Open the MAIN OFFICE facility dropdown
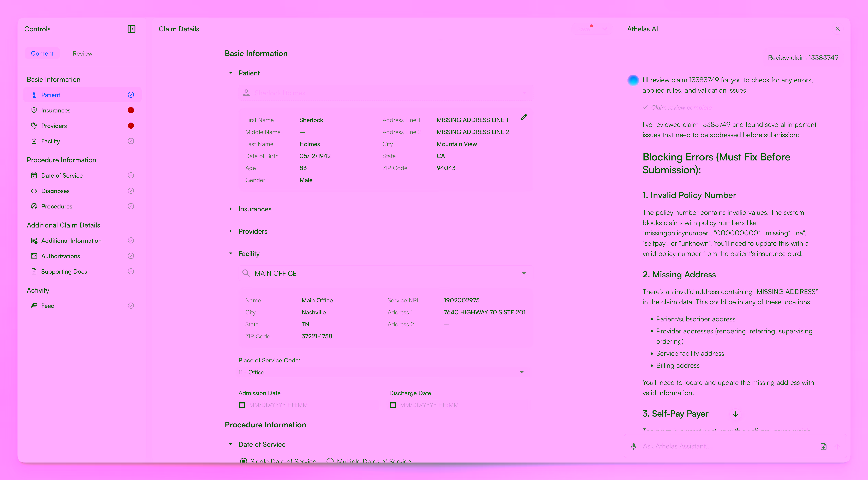Viewport: 868px width, 480px height. [524, 274]
